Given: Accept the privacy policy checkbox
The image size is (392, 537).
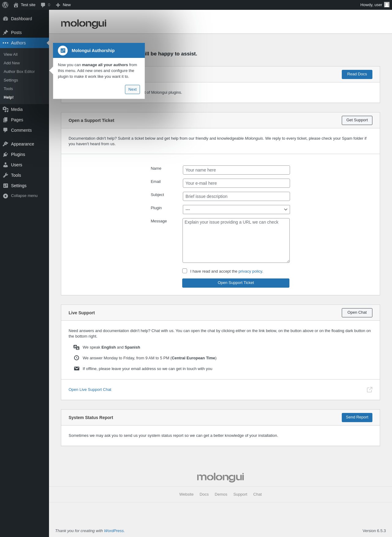Looking at the screenshot, I should click(x=185, y=271).
